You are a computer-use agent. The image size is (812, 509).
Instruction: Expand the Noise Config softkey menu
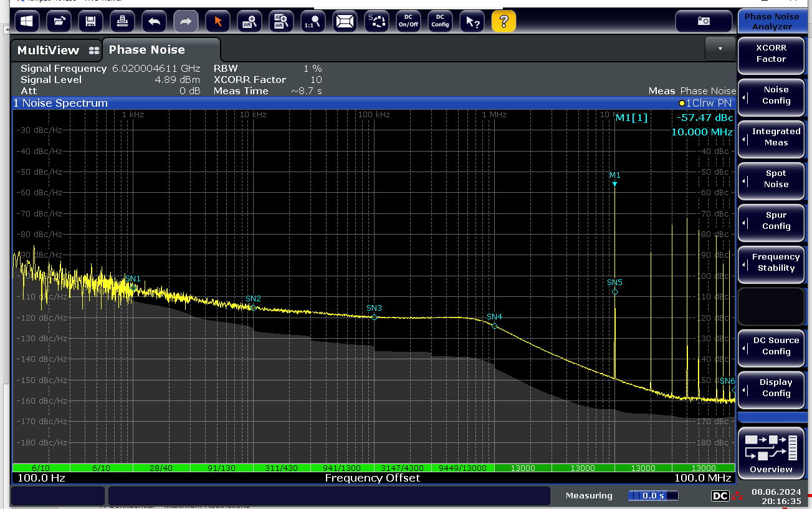771,95
